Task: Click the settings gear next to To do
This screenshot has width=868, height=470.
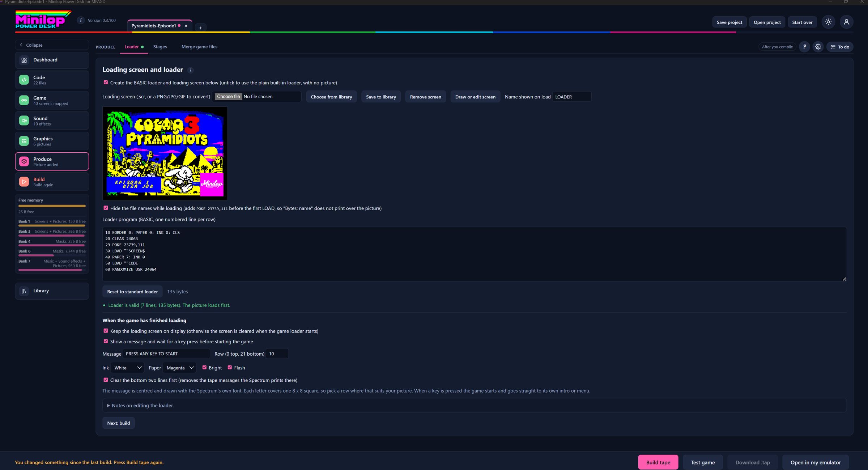Action: pos(818,47)
